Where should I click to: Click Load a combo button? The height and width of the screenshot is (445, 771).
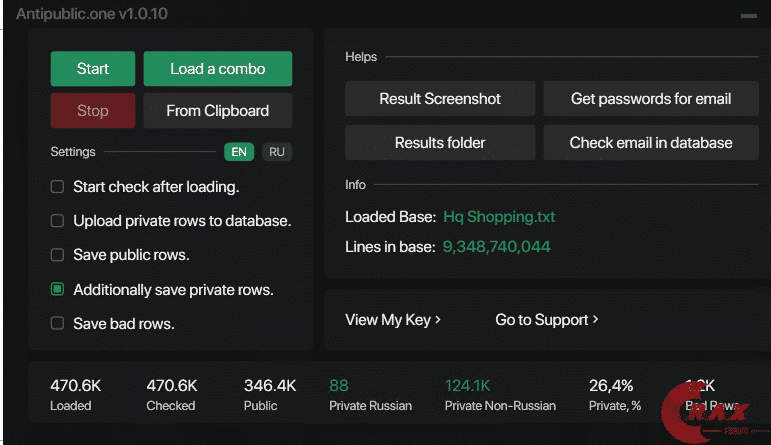217,69
